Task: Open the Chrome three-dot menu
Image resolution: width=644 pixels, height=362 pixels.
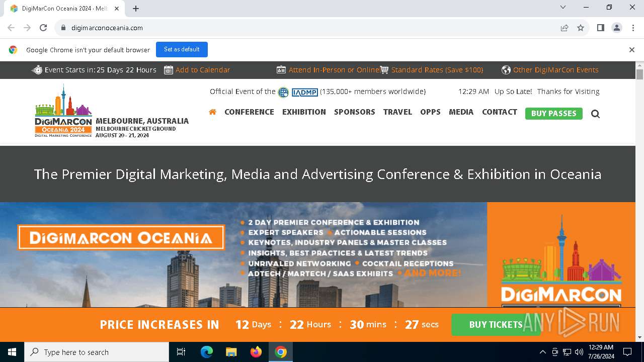Action: tap(632, 28)
